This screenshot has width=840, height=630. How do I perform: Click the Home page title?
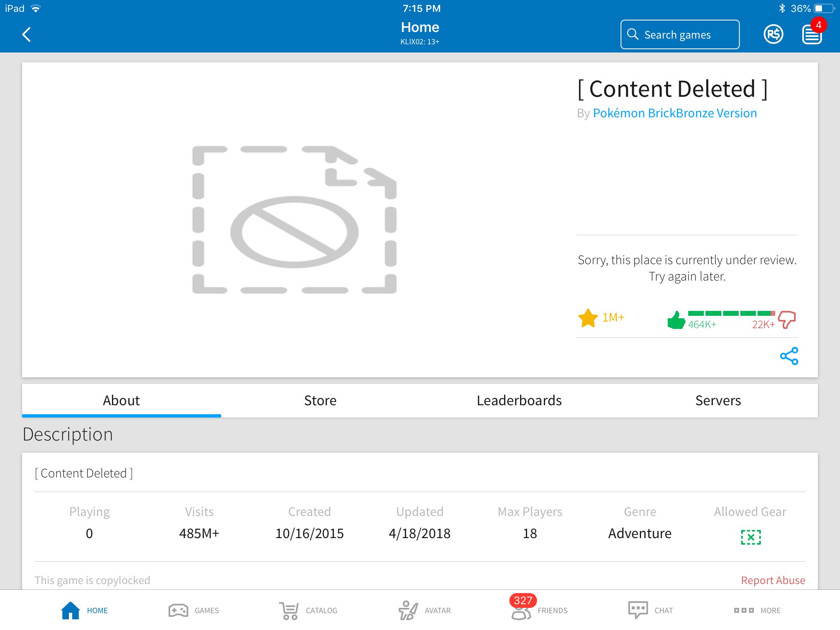click(x=420, y=27)
